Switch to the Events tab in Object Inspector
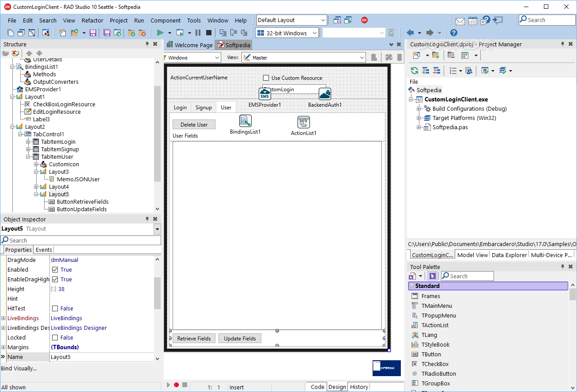Viewport: 577px width, 392px height. [x=44, y=250]
